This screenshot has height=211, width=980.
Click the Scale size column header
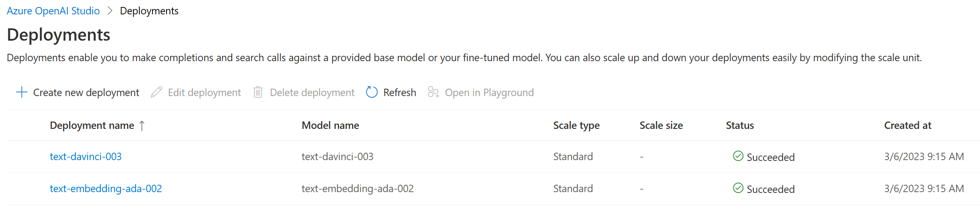click(x=661, y=125)
